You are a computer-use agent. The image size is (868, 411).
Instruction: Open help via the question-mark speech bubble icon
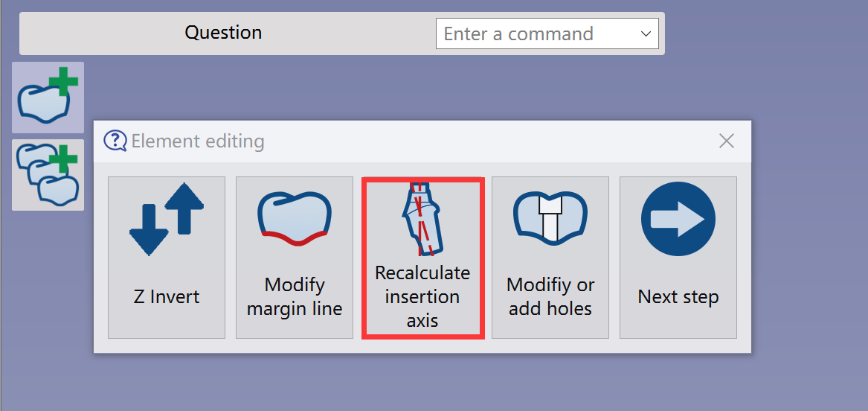[115, 141]
